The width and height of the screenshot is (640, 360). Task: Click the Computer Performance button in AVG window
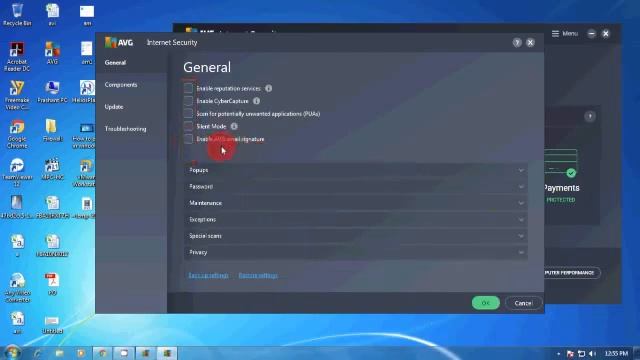(572, 272)
